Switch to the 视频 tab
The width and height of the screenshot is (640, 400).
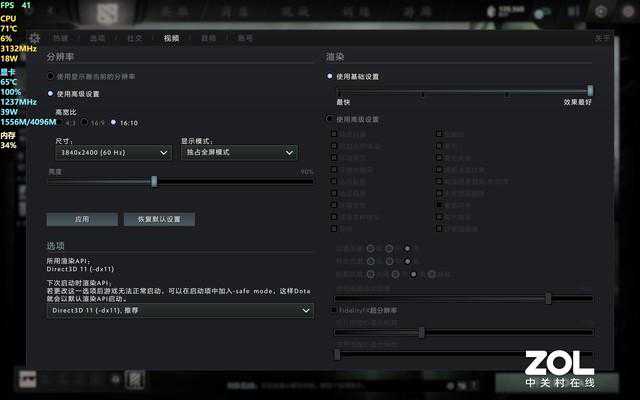pyautogui.click(x=171, y=38)
